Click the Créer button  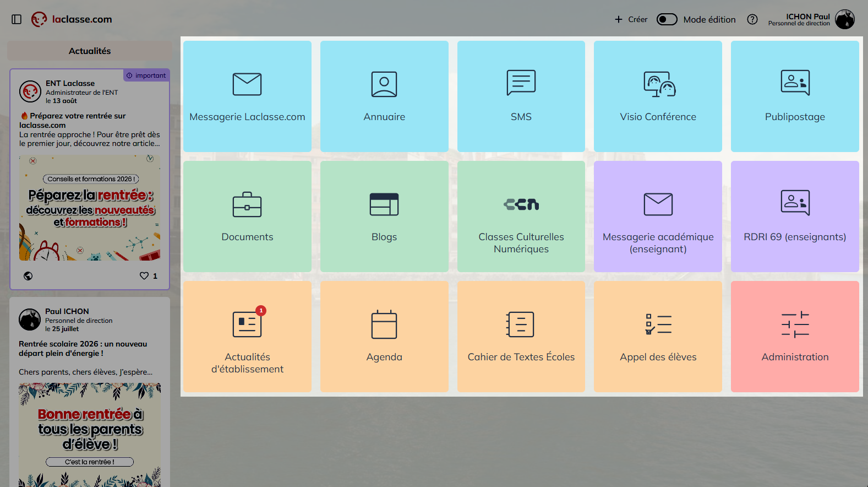(x=631, y=19)
